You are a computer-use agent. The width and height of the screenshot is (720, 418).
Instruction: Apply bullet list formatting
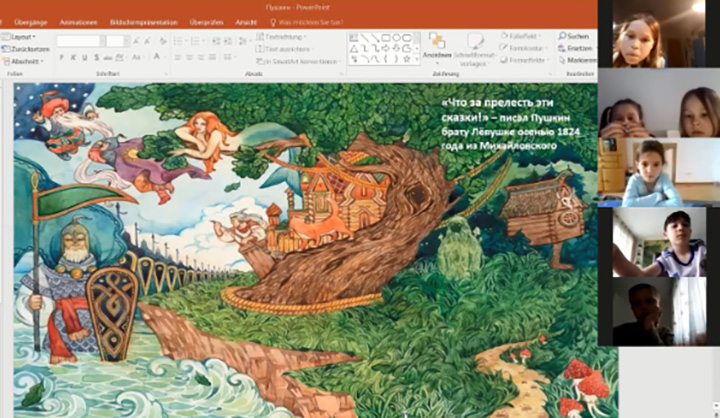(180, 41)
